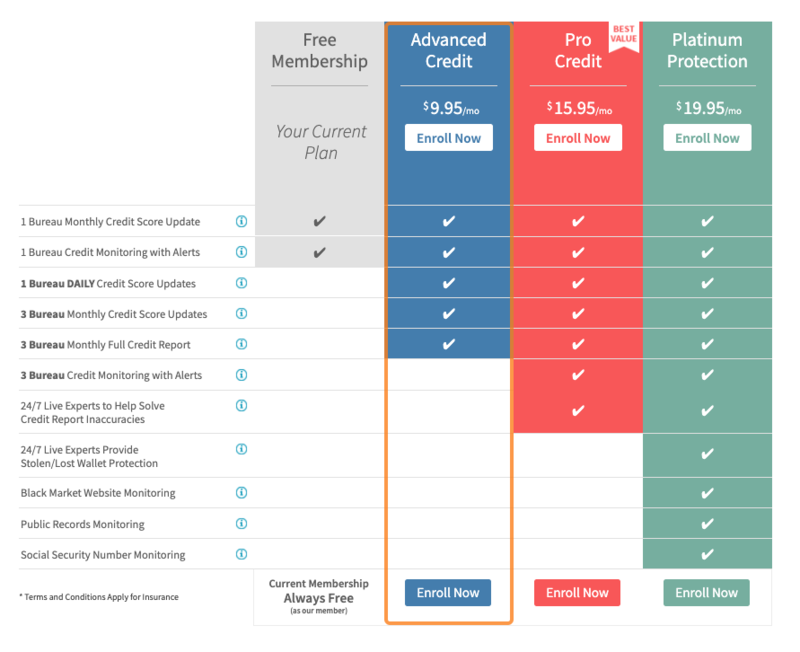The height and width of the screenshot is (652, 800).
Task: Click info icon next to Public Records Monitoring
Action: (x=241, y=524)
